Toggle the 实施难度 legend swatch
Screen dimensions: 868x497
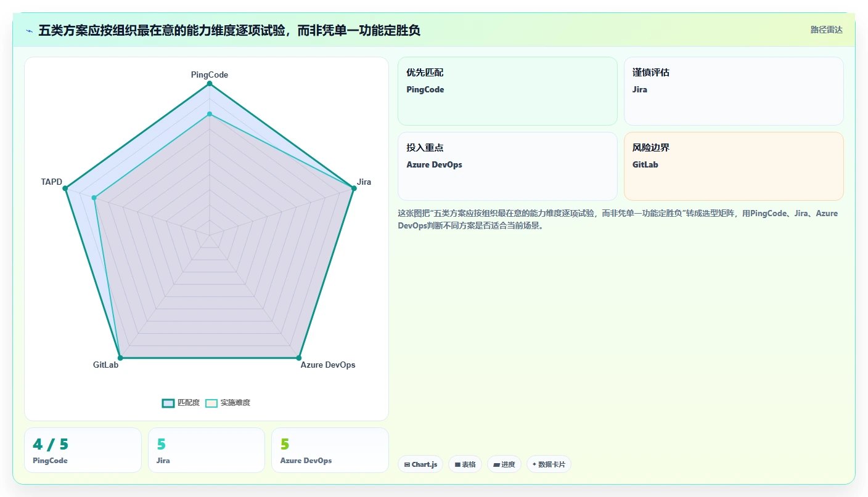[x=211, y=403]
